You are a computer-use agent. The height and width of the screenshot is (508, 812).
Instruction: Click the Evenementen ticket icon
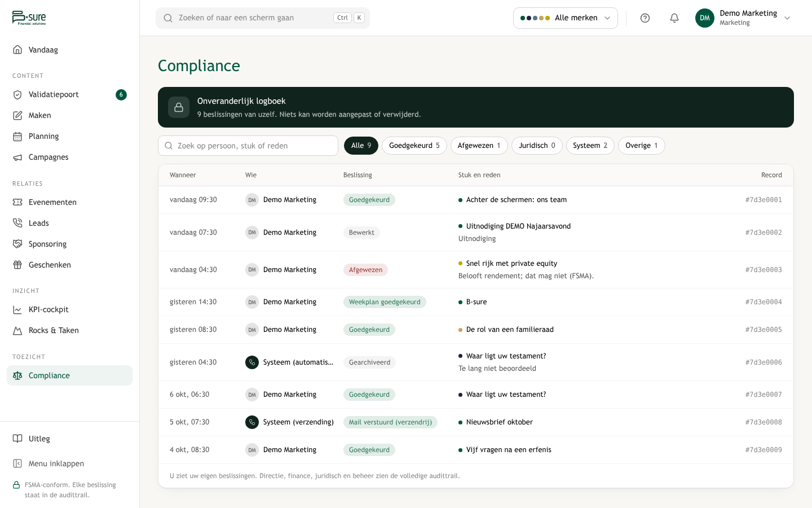(17, 202)
